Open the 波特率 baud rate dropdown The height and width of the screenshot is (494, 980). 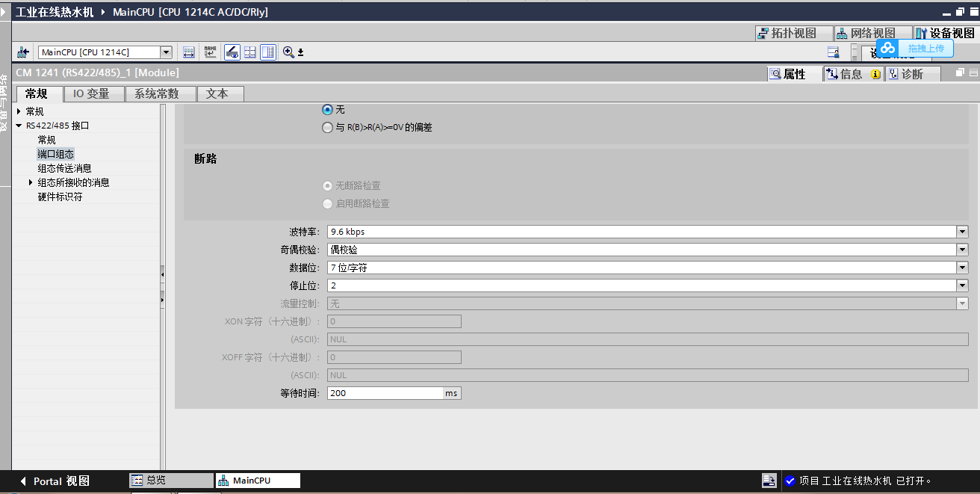pos(962,232)
